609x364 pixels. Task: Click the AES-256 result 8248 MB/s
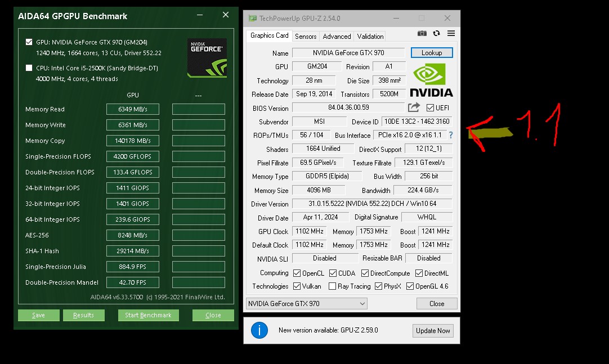[132, 235]
